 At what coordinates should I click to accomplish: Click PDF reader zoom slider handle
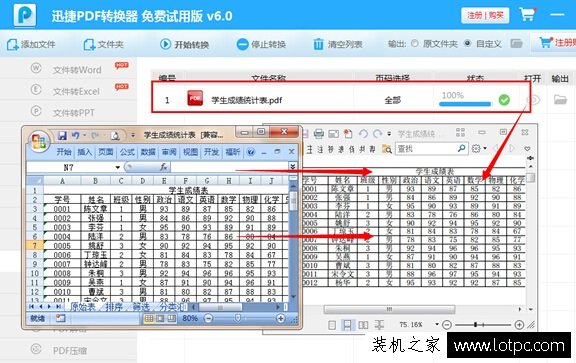point(475,325)
